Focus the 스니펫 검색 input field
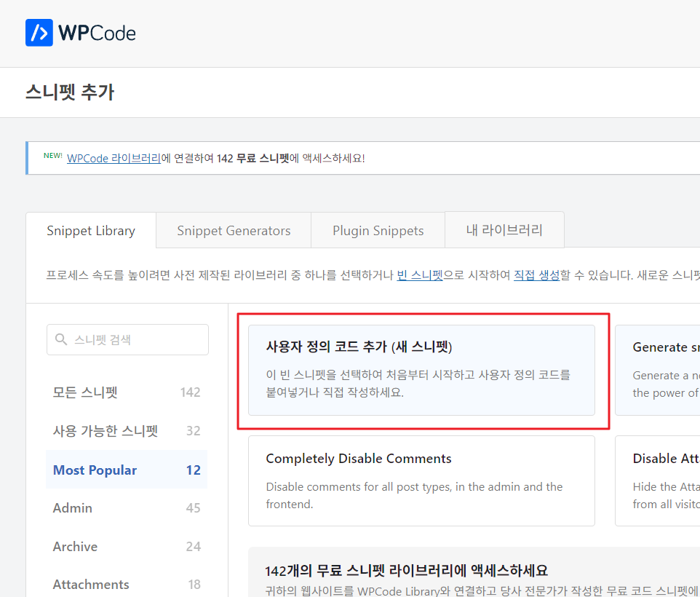The width and height of the screenshot is (700, 597). coord(135,340)
